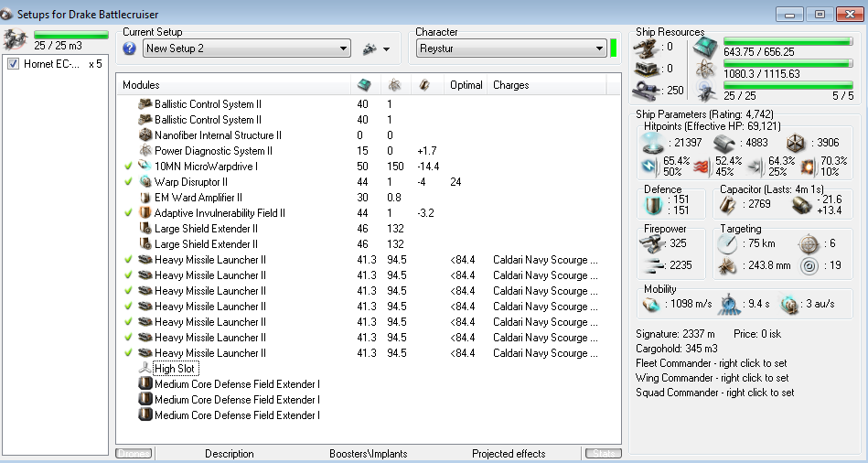This screenshot has width=868, height=463.
Task: Sort by the Optimal column header
Action: point(466,85)
